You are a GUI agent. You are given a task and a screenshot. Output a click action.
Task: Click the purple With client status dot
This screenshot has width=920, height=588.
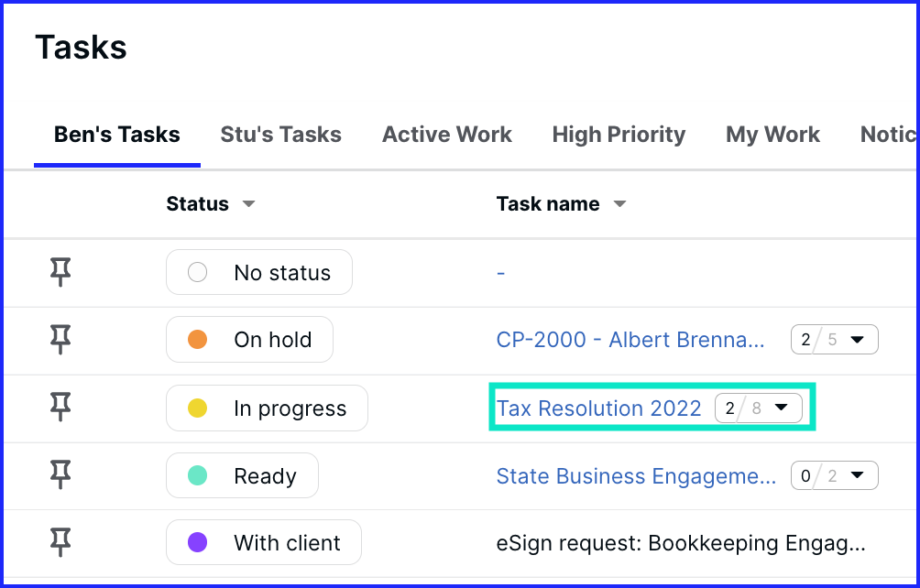[197, 543]
